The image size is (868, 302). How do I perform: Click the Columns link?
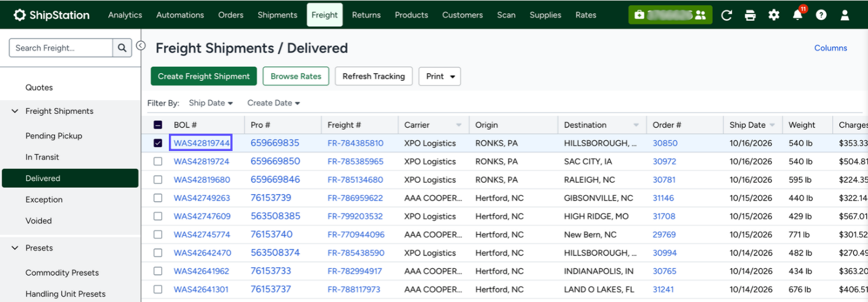pos(831,48)
